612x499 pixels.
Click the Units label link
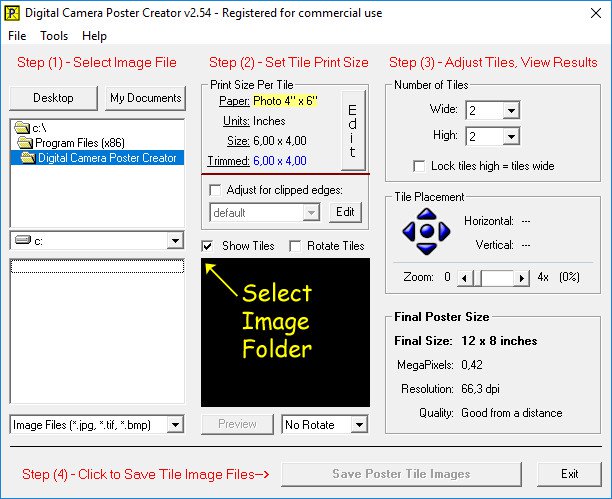(236, 121)
